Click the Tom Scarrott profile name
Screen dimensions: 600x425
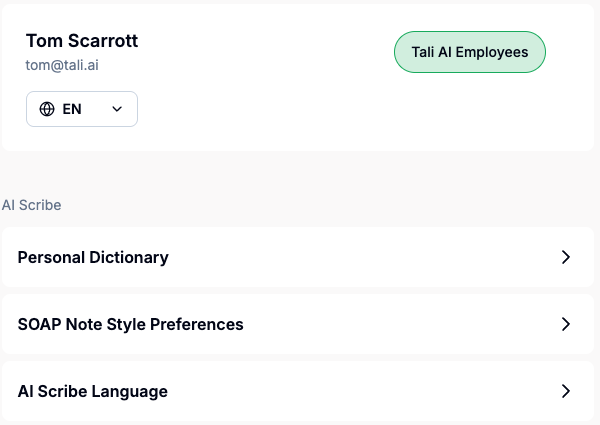(82, 41)
